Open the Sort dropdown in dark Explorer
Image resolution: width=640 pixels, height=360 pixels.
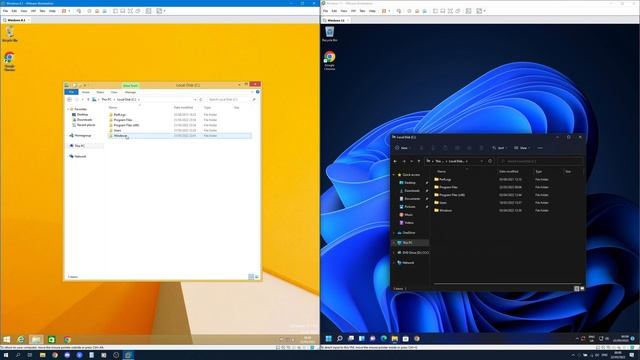(499, 148)
